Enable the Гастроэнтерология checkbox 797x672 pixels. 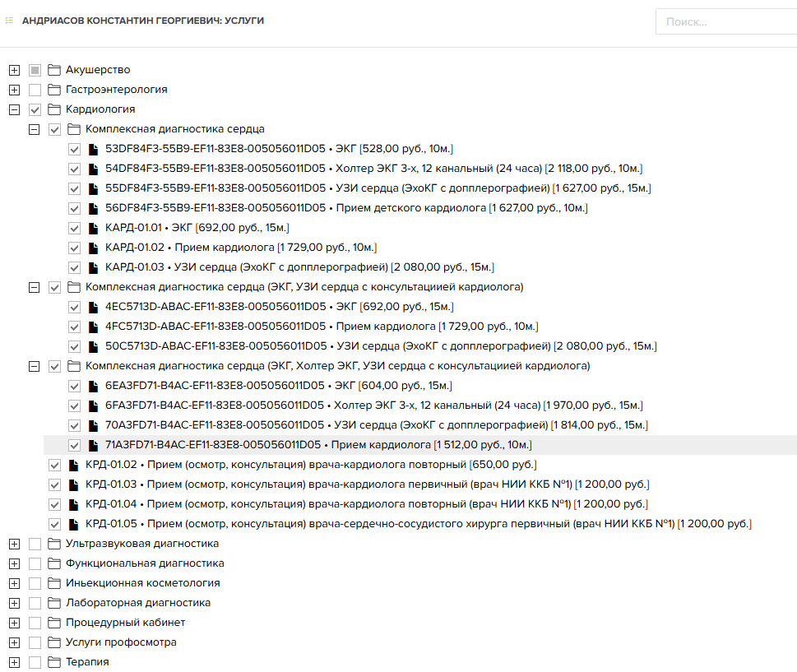35,90
